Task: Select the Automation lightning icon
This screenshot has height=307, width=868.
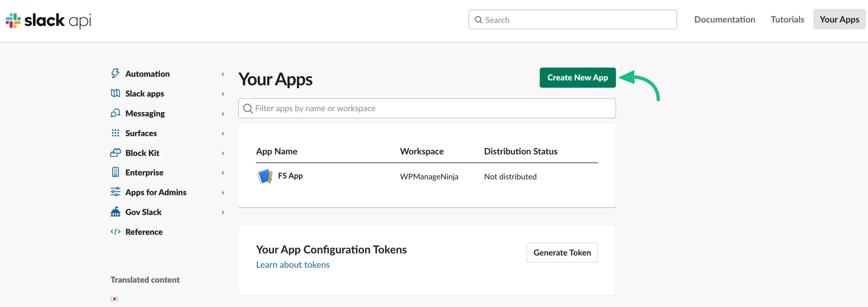Action: point(115,74)
